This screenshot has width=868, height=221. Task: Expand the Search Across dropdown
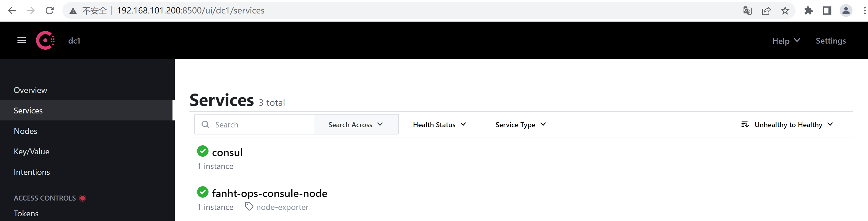356,125
